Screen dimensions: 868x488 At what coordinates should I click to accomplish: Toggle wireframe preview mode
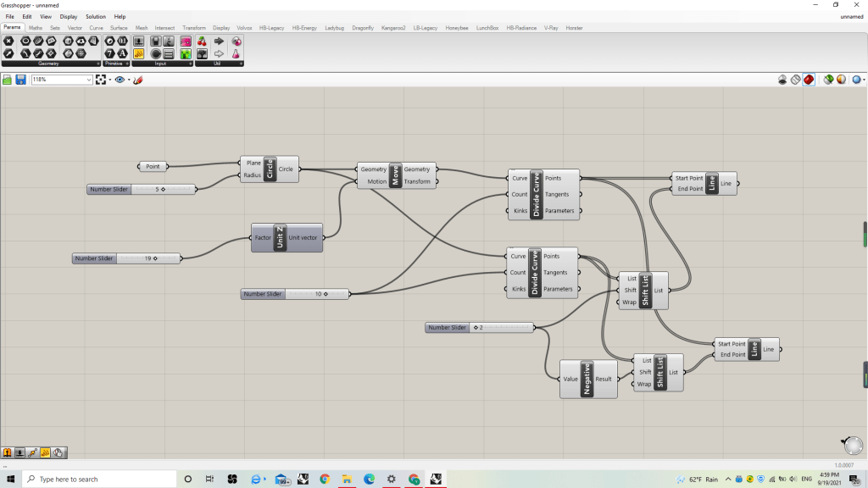[x=796, y=80]
